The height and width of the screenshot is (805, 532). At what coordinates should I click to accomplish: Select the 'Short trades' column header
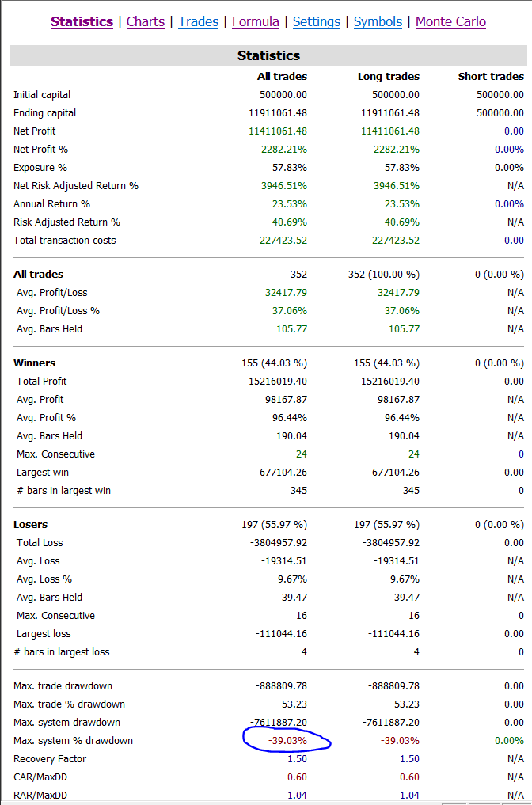click(491, 77)
